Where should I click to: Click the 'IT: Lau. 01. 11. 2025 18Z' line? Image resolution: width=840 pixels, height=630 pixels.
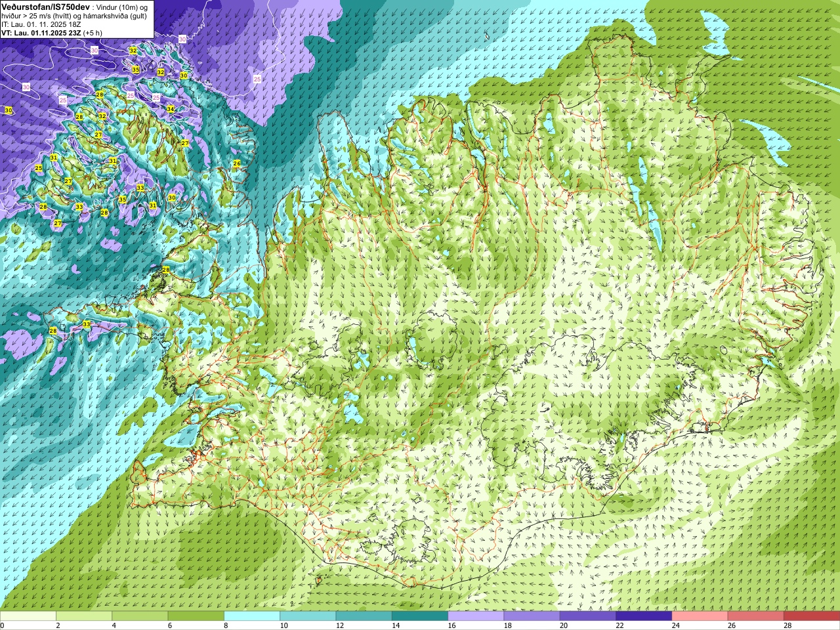click(41, 24)
